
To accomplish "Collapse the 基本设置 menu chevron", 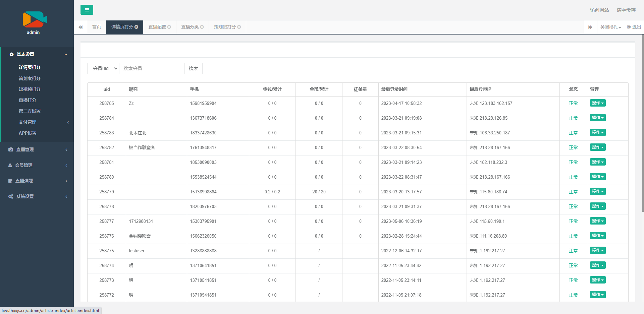I will click(66, 54).
